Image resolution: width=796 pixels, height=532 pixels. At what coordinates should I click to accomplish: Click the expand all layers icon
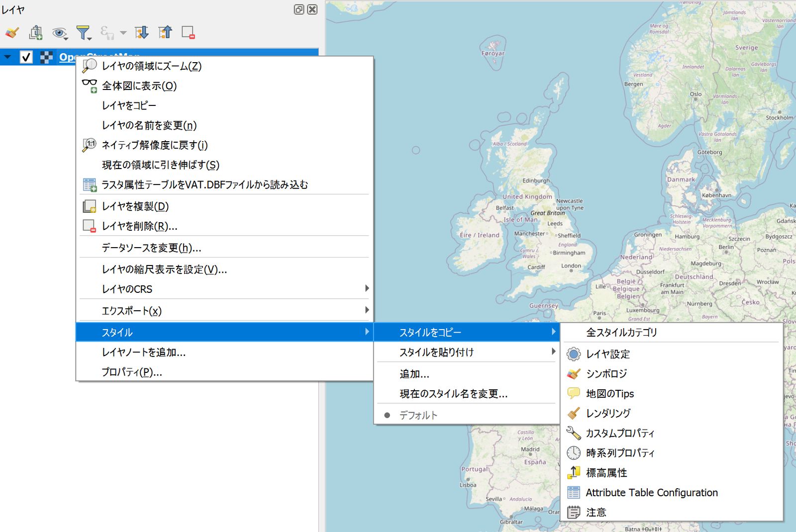click(142, 33)
